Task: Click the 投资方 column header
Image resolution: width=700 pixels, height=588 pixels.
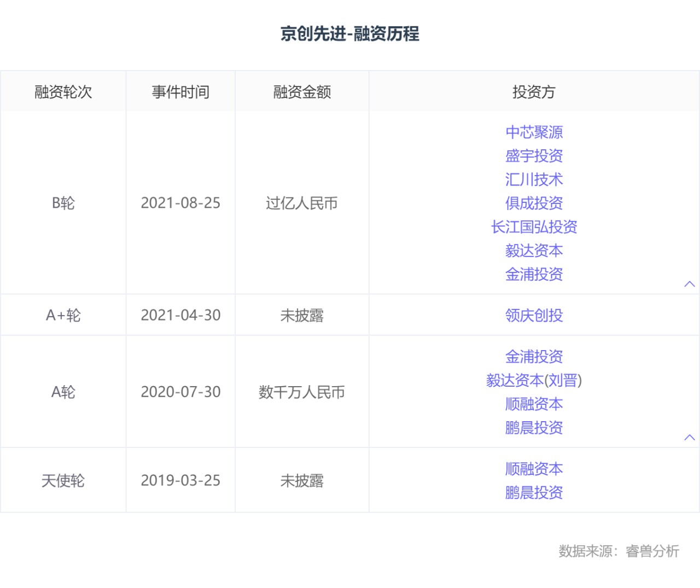Action: [534, 92]
